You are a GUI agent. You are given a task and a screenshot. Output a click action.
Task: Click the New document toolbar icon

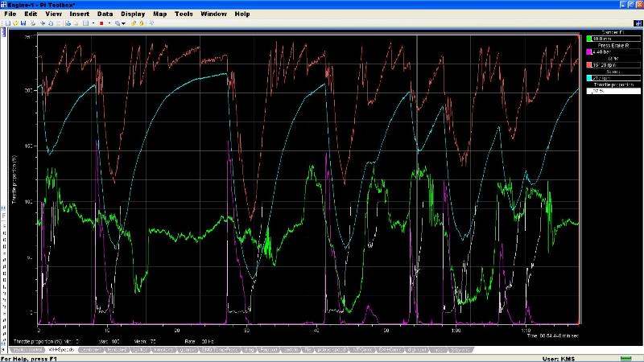tap(8, 23)
